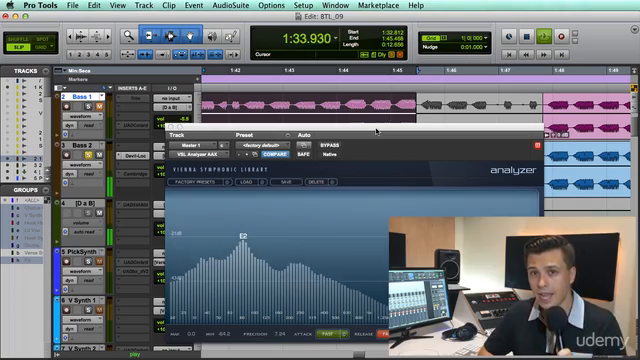
Task: Open main counter format dropdown arrow
Action: (x=336, y=38)
